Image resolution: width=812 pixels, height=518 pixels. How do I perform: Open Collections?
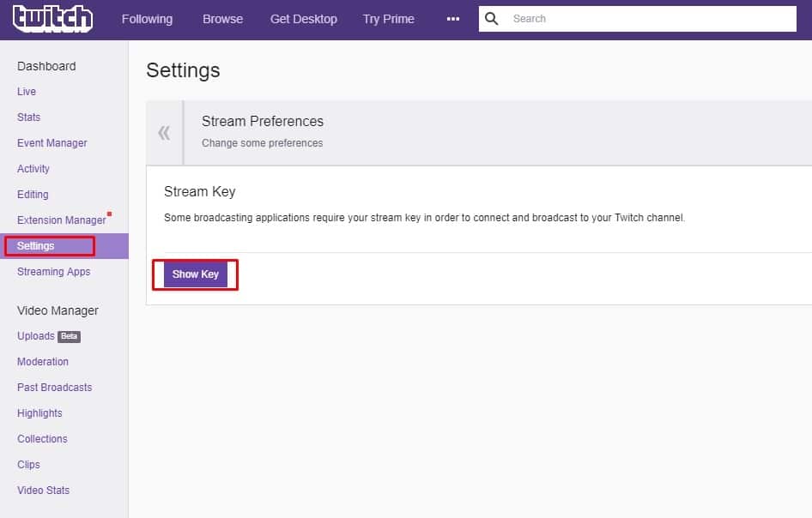tap(42, 439)
